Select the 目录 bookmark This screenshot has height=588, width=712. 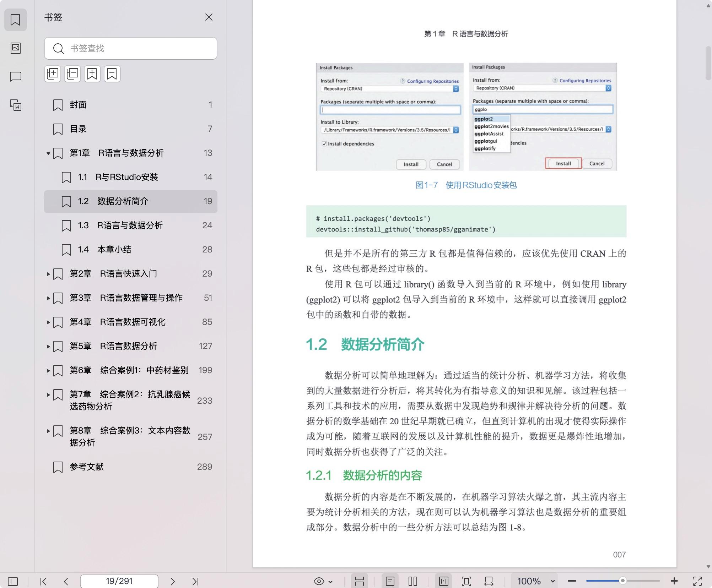[x=130, y=129]
